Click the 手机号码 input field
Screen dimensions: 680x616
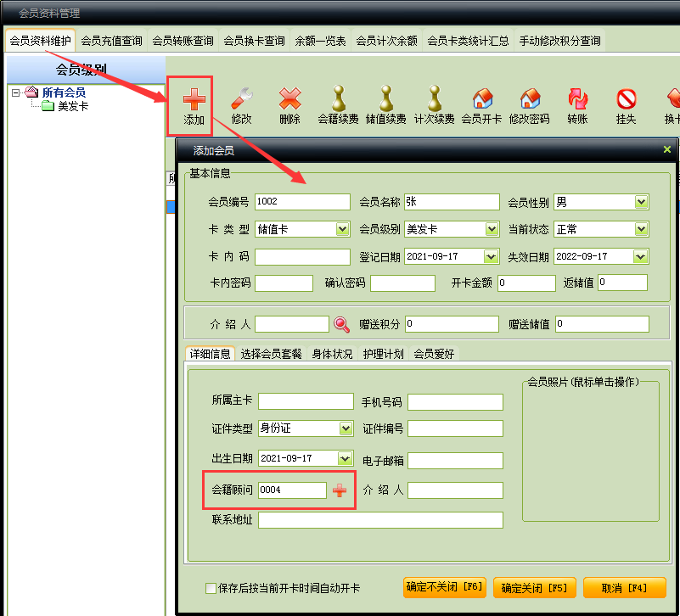coord(455,402)
